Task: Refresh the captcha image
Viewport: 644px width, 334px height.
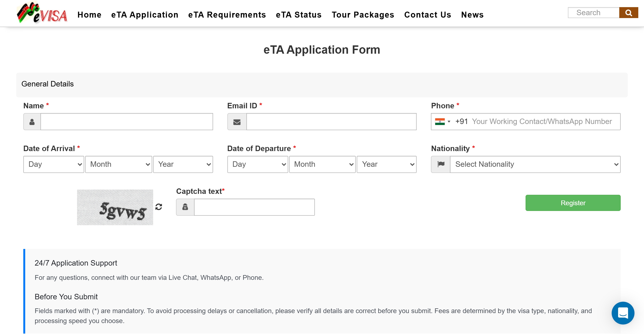Action: pos(158,207)
